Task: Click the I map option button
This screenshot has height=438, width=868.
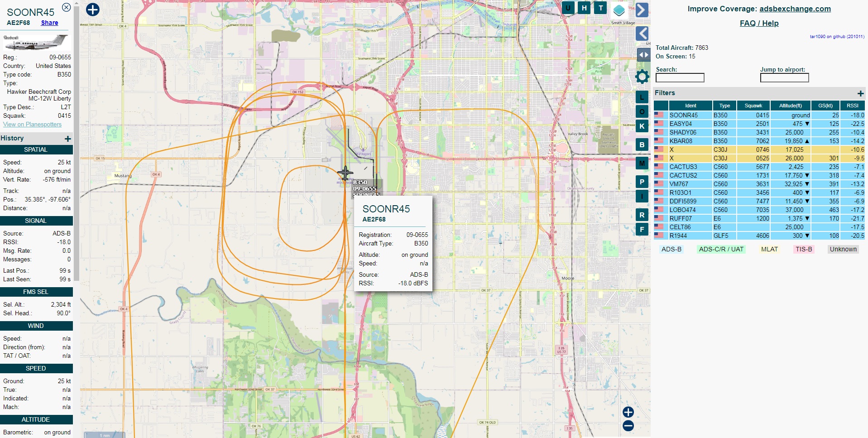Action: click(x=642, y=196)
